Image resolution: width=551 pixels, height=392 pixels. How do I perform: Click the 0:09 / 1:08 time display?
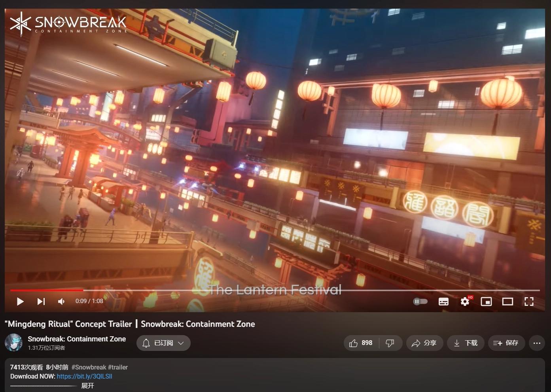pyautogui.click(x=89, y=301)
